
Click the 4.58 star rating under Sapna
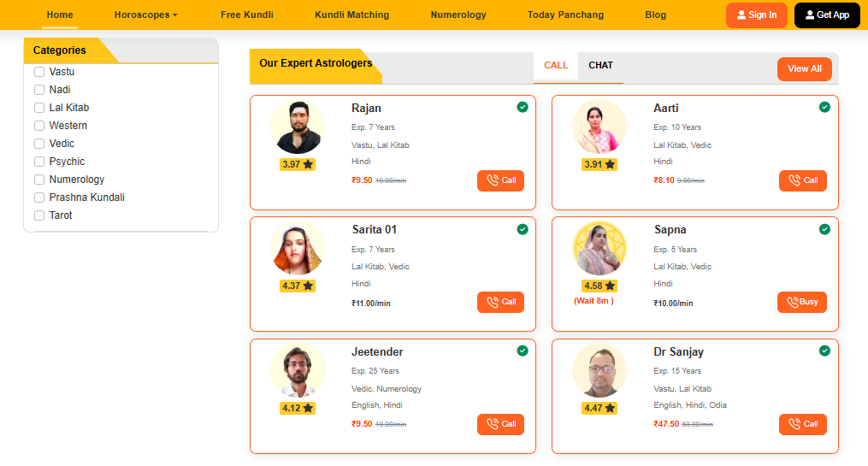pos(599,286)
